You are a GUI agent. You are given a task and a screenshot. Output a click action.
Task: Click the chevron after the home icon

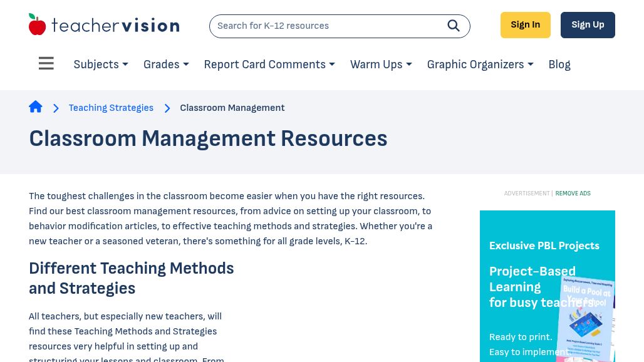coord(56,108)
